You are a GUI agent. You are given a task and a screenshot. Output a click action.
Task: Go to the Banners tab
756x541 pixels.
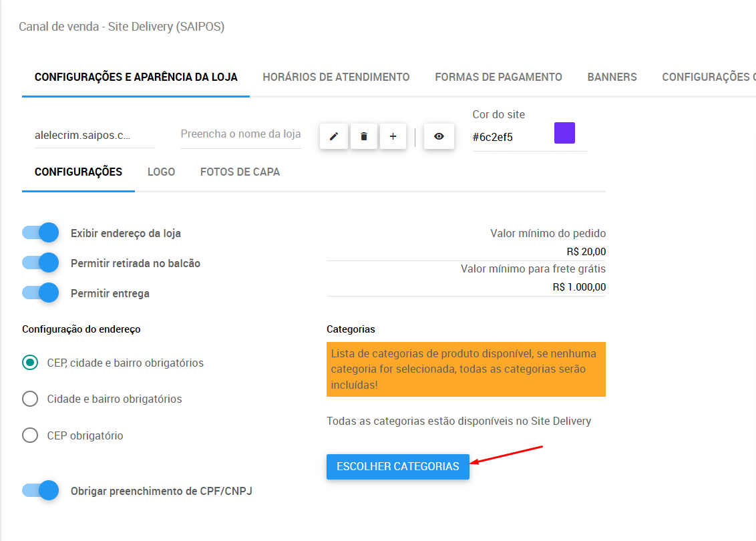point(612,77)
